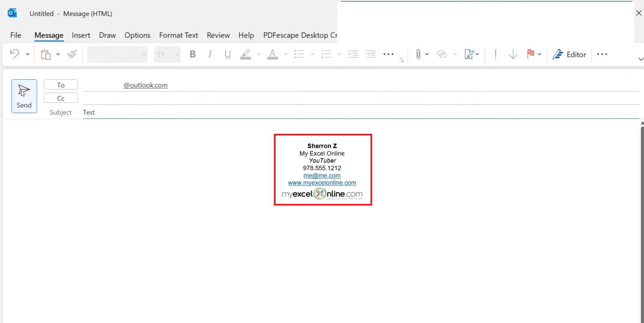
Task: Open the Format Text tab
Action: point(179,35)
